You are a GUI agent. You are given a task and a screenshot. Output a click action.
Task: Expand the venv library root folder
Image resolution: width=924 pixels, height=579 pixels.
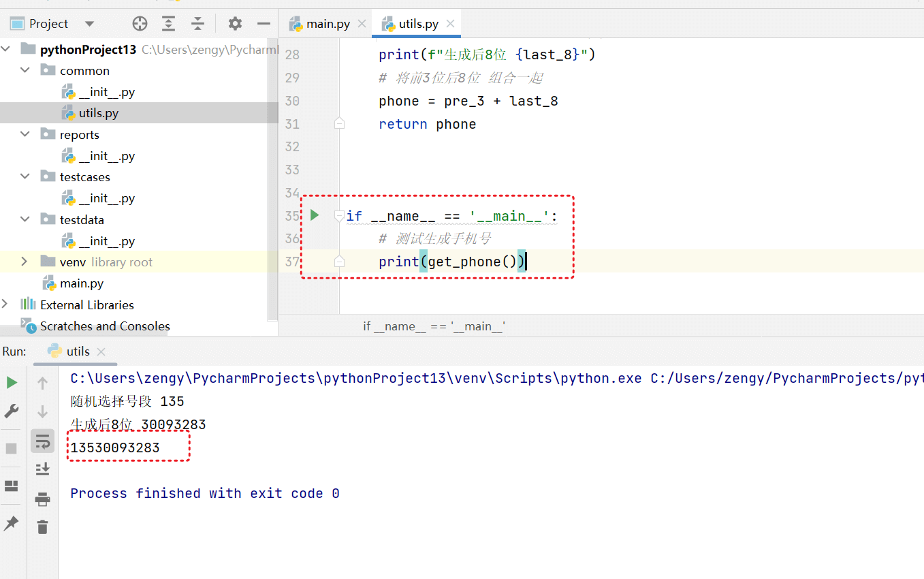click(25, 262)
